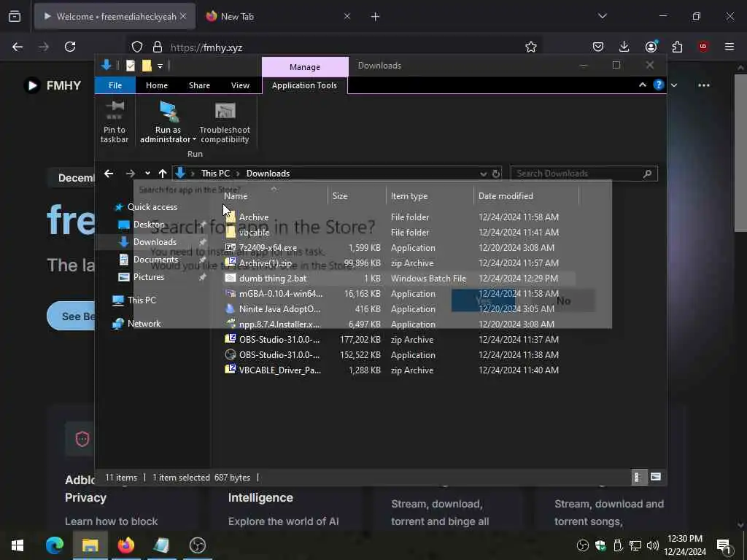
Task: Click This PC in address breadcrumb
Action: (x=215, y=174)
